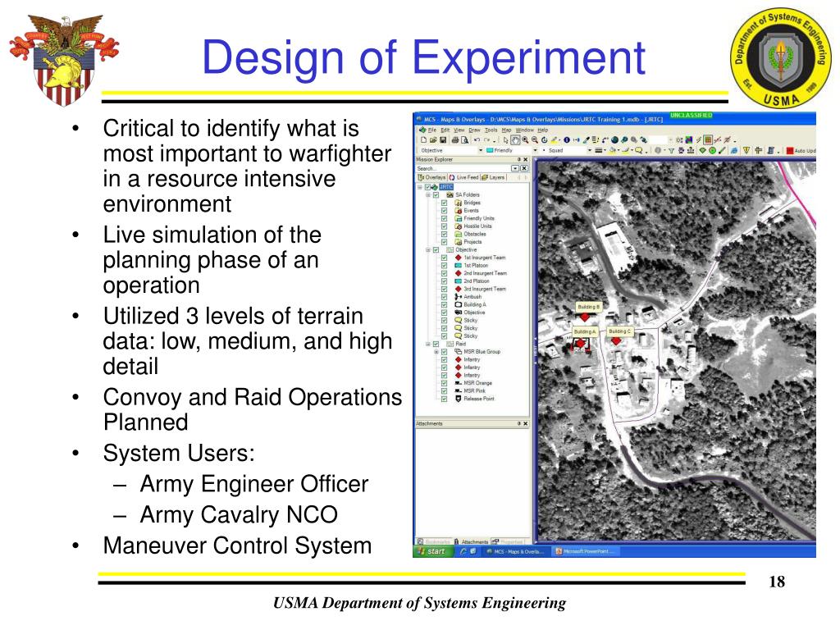Image resolution: width=840 pixels, height=630 pixels.
Task: Open the Friendly affiliation dropdown
Action: [535, 151]
